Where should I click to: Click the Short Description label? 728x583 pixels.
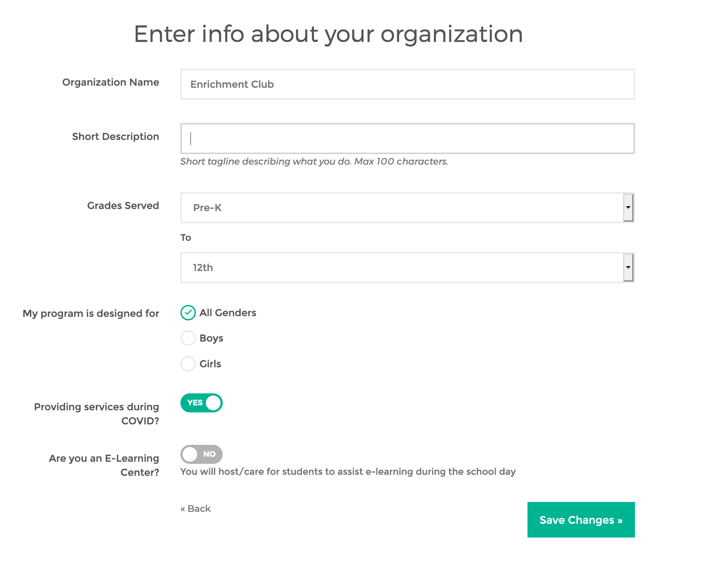[116, 136]
